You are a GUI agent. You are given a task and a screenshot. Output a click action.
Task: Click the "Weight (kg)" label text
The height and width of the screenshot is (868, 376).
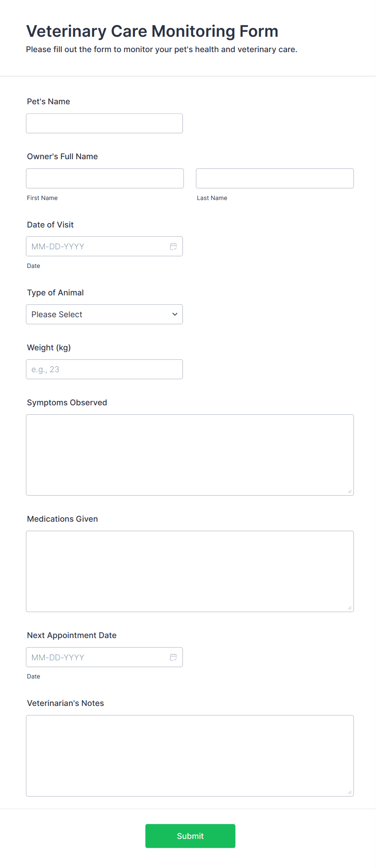(49, 348)
